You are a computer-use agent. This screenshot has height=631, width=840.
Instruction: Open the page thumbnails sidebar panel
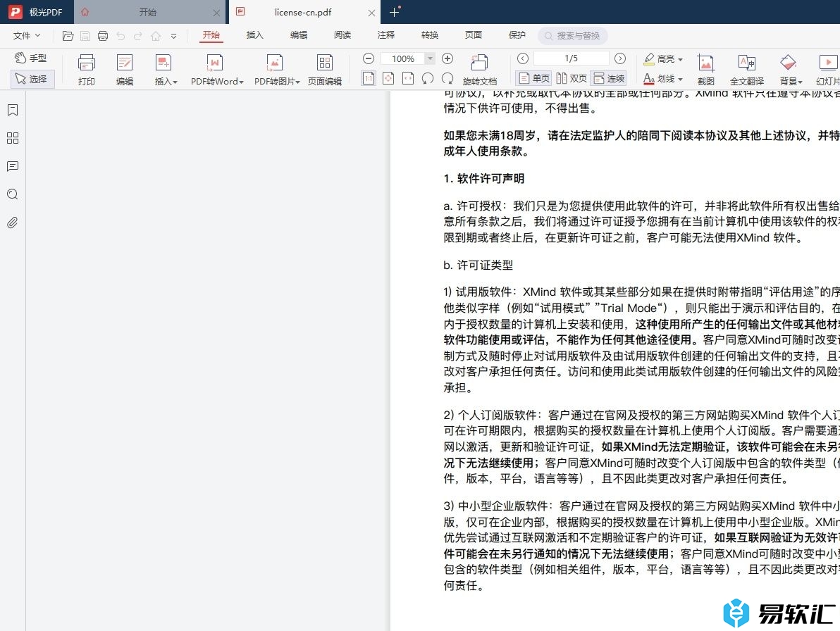tap(12, 138)
